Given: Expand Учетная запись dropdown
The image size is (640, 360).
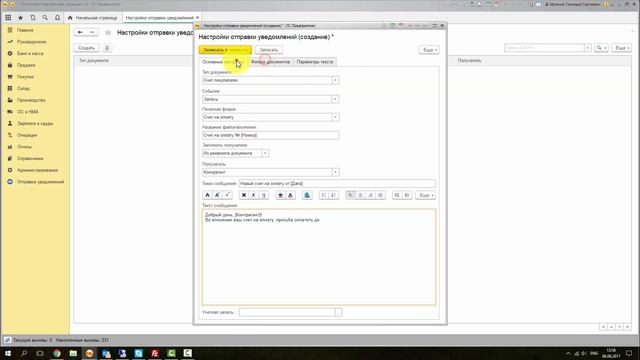Looking at the screenshot, I should click(338, 312).
